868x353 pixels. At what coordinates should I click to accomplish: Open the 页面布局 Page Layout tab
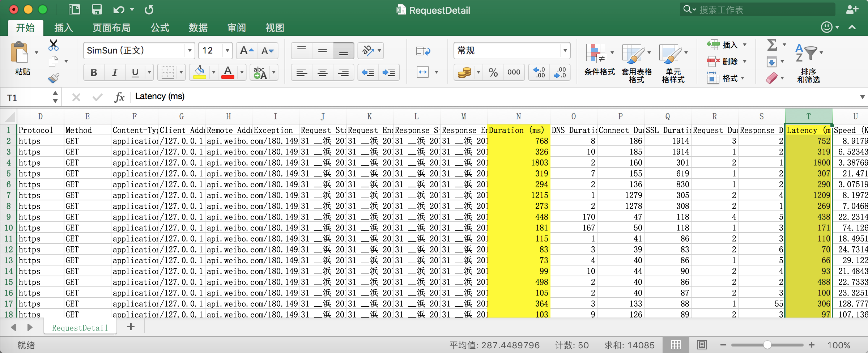[x=111, y=28]
